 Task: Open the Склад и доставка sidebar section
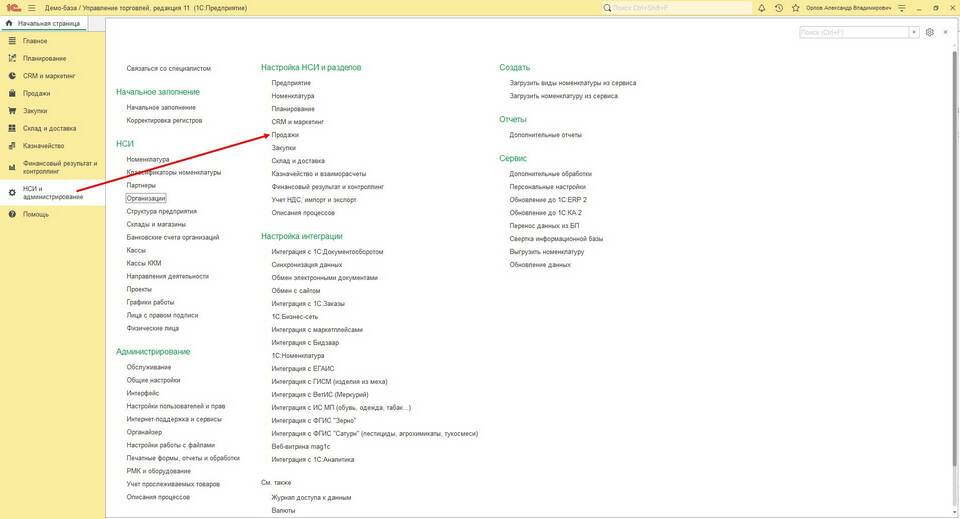50,129
